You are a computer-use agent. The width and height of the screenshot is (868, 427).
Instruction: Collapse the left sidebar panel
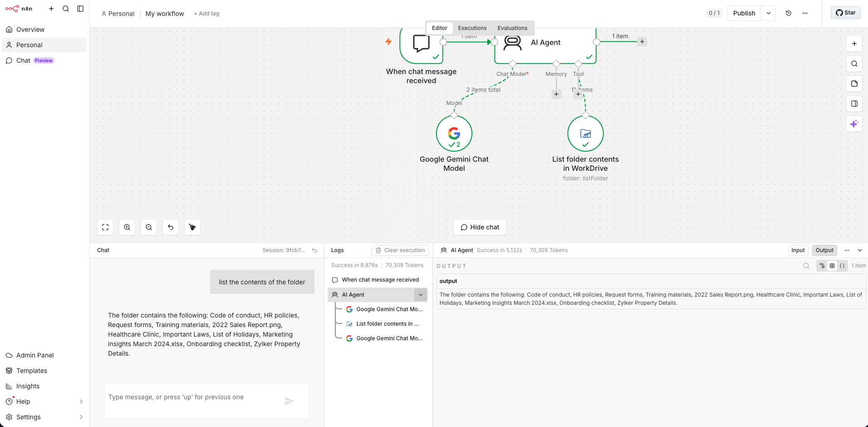coord(80,9)
